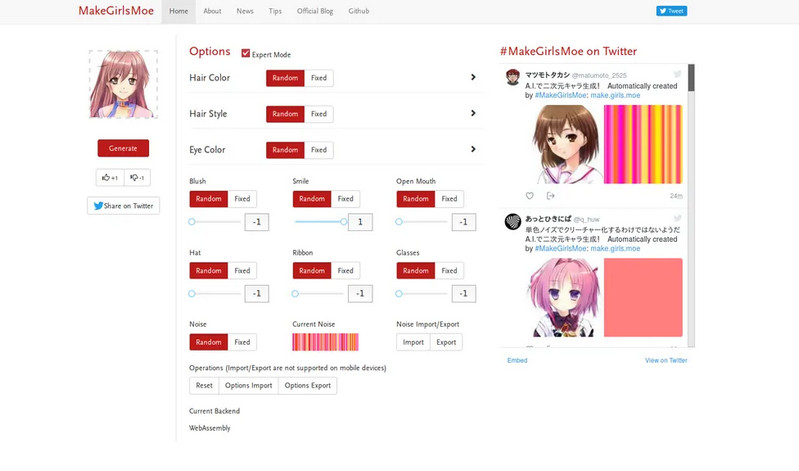The image size is (799, 471).
Task: Expand the Eye Color options chevron
Action: [x=473, y=149]
